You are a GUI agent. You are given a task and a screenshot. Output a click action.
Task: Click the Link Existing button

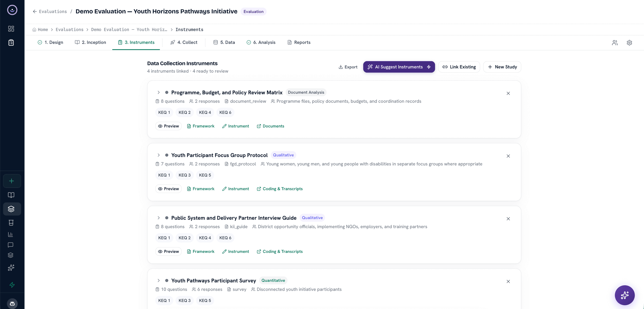[459, 67]
